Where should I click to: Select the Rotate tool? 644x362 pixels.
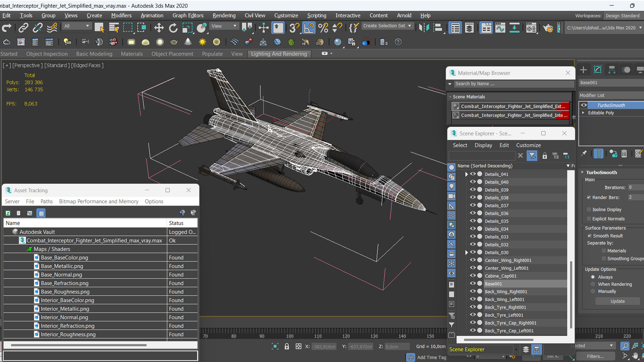coord(173,28)
